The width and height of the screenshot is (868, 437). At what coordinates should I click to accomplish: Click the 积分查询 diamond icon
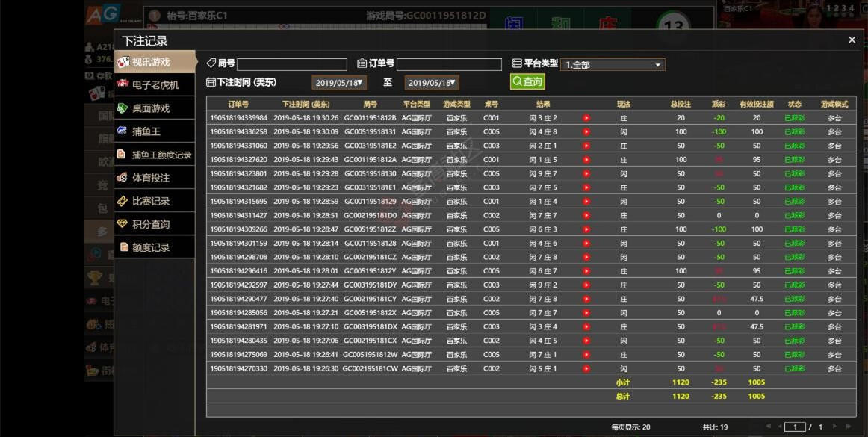click(123, 224)
